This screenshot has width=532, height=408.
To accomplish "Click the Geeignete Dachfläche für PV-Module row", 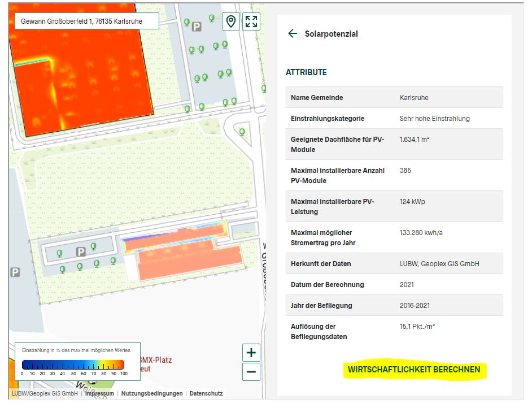I will tap(394, 144).
